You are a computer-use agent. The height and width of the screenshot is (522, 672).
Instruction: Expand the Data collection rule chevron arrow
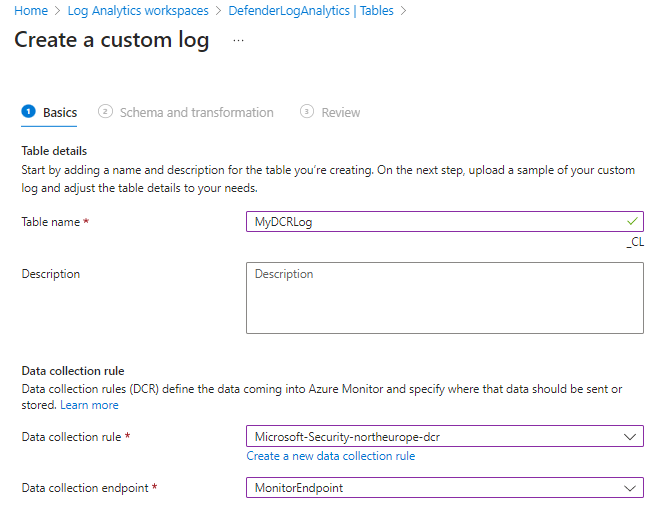[x=629, y=437]
